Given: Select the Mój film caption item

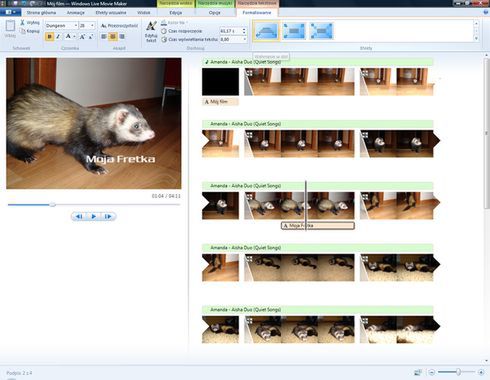Looking at the screenshot, I should click(220, 102).
